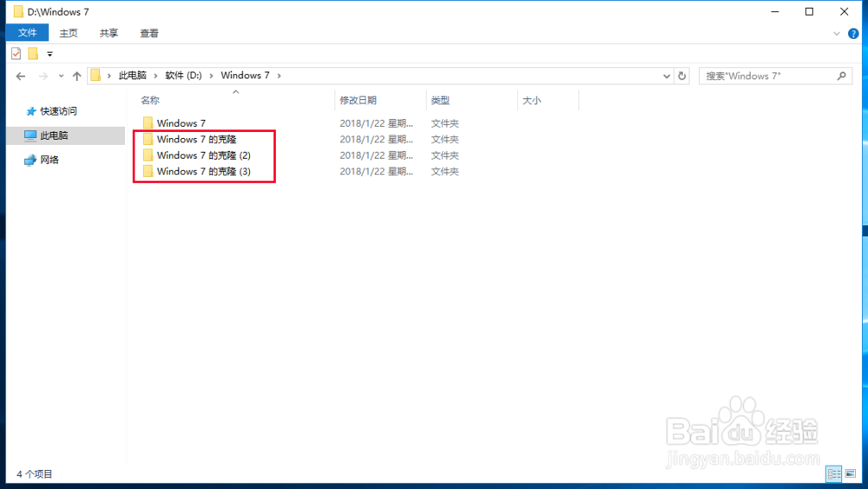Image resolution: width=868 pixels, height=489 pixels.
Task: Switch to large icons view in status bar
Action: [x=851, y=473]
